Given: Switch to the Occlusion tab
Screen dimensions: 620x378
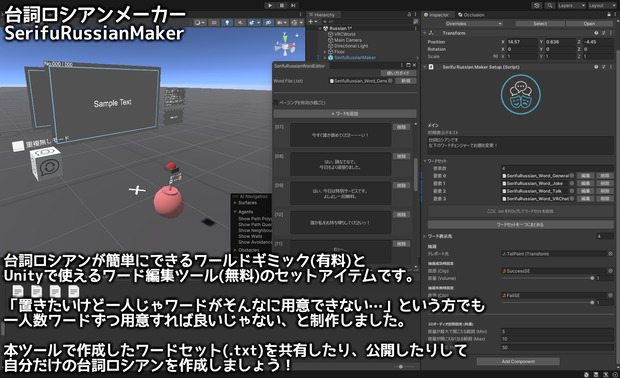Looking at the screenshot, I should click(x=471, y=15).
